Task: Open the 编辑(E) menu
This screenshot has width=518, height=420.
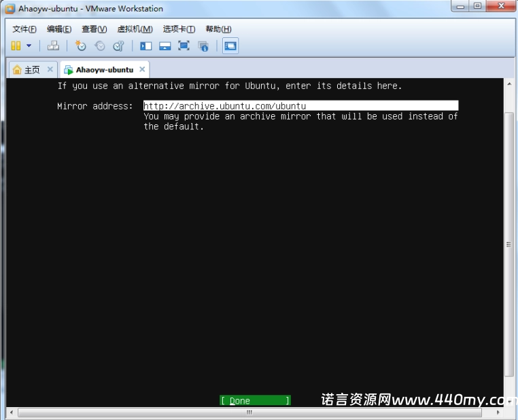Action: (x=59, y=29)
